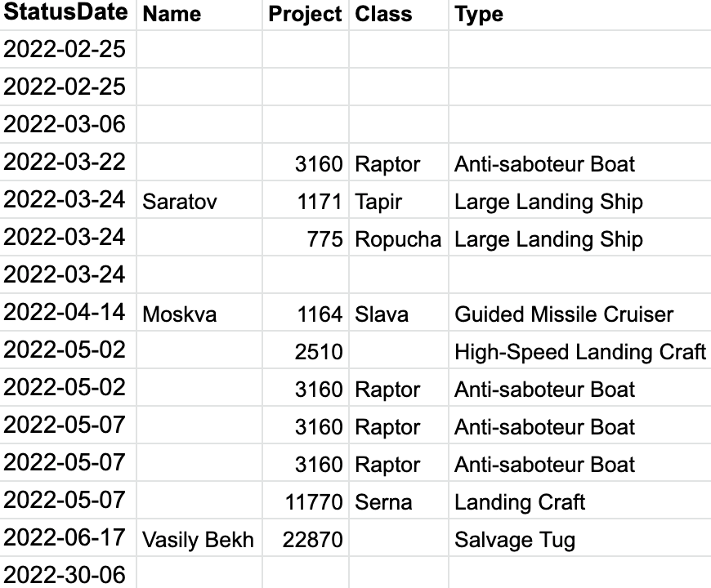711x588 pixels.
Task: Click the Salvage Tug cell
Action: (515, 540)
